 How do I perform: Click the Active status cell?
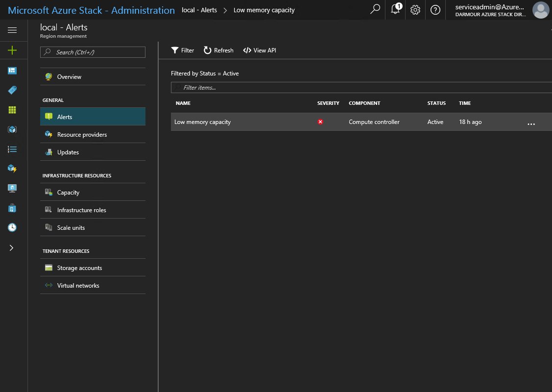click(x=435, y=122)
